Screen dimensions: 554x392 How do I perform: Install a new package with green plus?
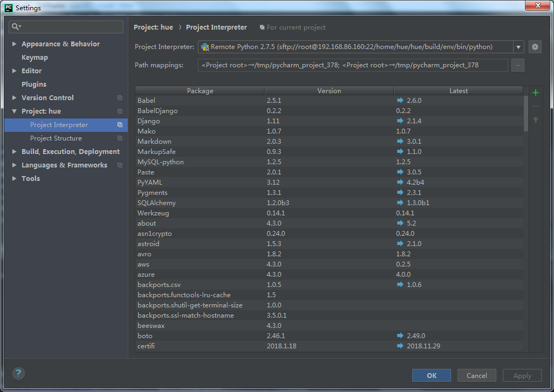(535, 92)
